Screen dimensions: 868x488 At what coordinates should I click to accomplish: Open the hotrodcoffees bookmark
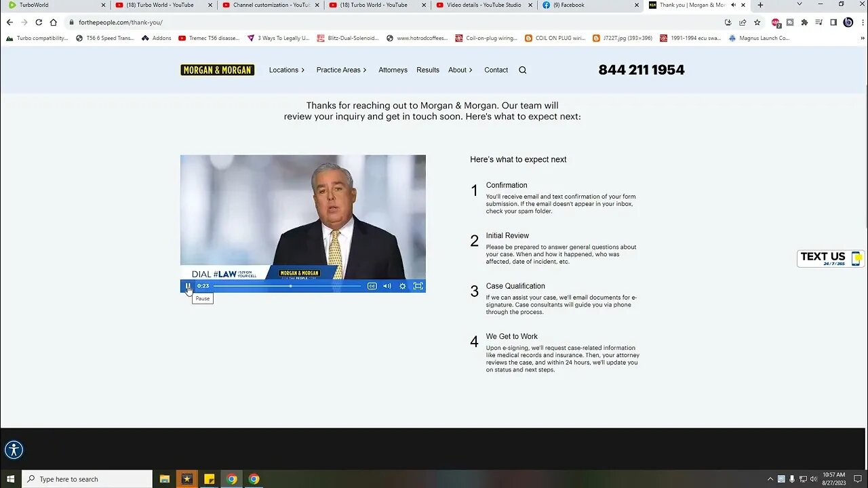pyautogui.click(x=417, y=38)
